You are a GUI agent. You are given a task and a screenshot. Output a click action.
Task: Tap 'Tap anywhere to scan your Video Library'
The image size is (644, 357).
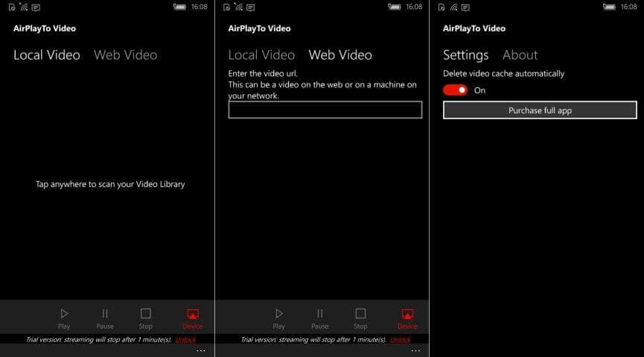[110, 184]
